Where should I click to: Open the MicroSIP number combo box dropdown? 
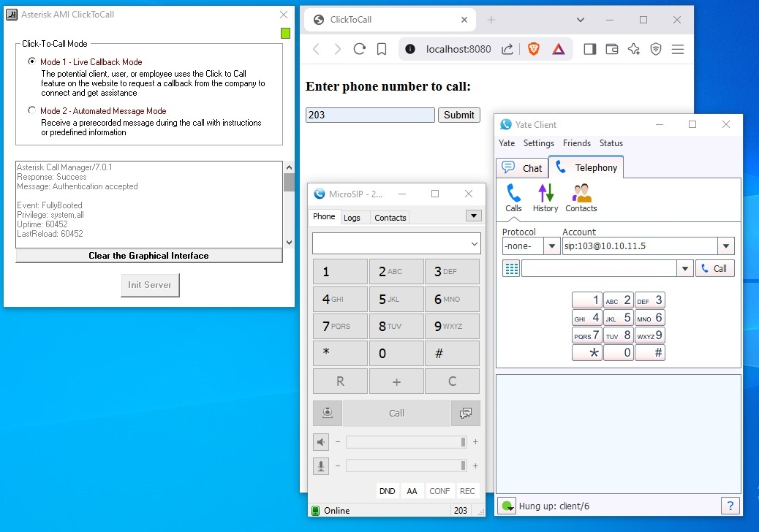coord(475,243)
